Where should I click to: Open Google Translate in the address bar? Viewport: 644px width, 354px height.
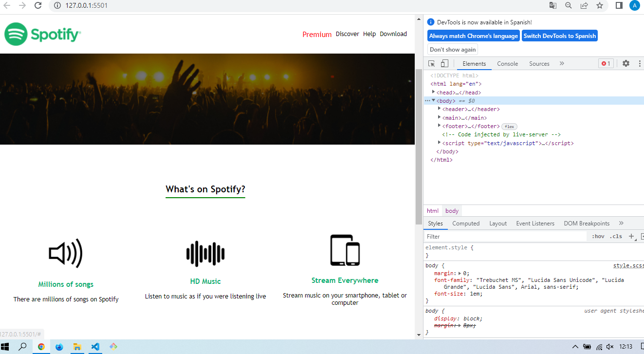pyautogui.click(x=552, y=5)
